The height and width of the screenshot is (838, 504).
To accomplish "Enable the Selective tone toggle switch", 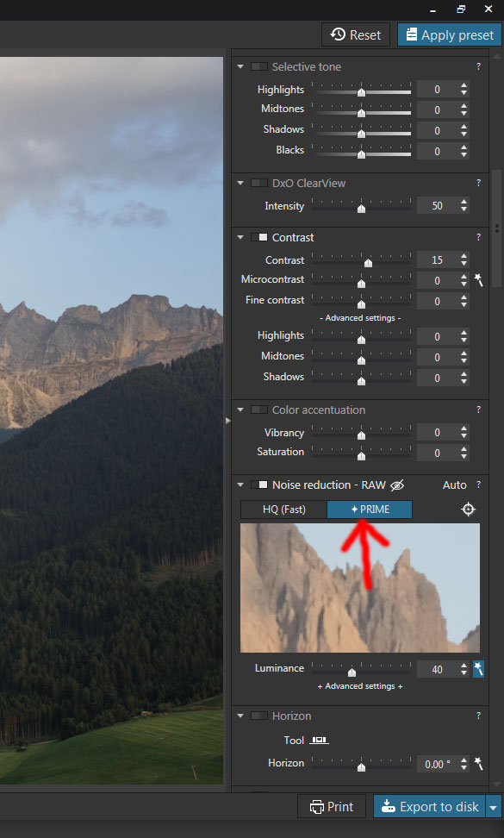I will 259,66.
